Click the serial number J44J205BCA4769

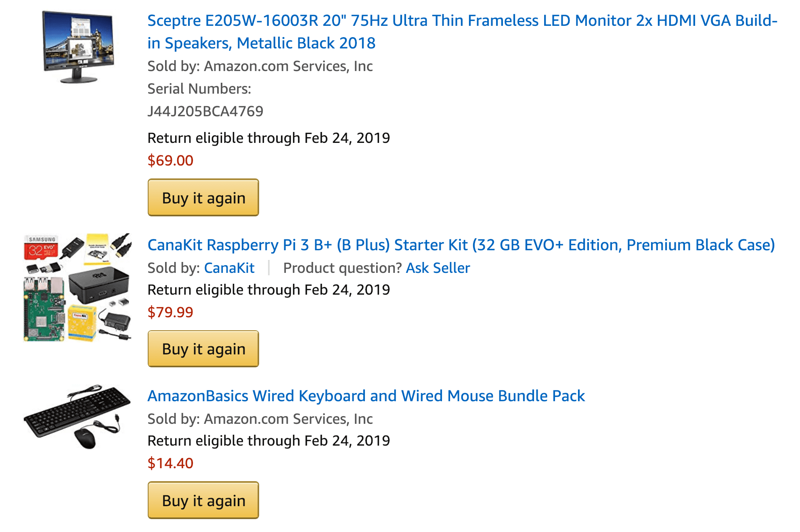pos(205,111)
